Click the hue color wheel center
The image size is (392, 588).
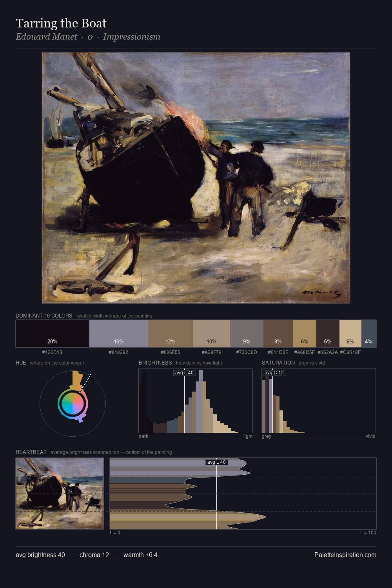pos(73,403)
